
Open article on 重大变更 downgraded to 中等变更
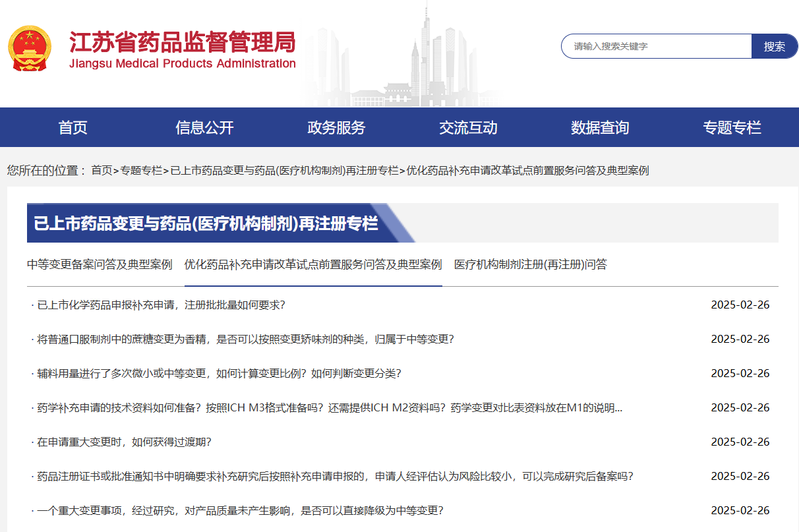(240, 510)
